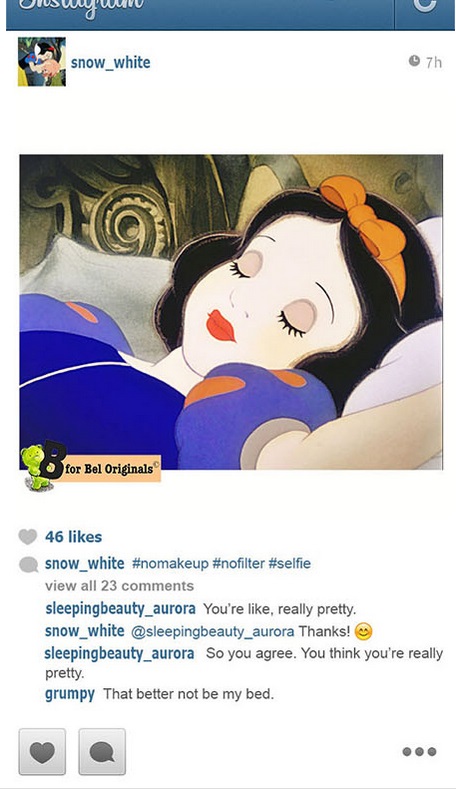Click the sleeping Snow White post image
The image size is (456, 789).
[x=231, y=312]
